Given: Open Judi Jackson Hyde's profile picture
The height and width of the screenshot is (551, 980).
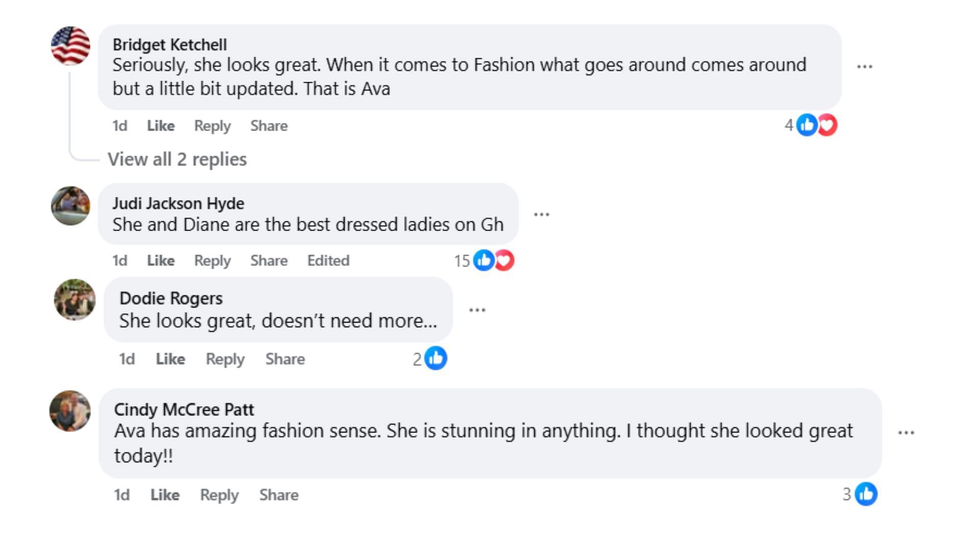Looking at the screenshot, I should click(x=70, y=206).
